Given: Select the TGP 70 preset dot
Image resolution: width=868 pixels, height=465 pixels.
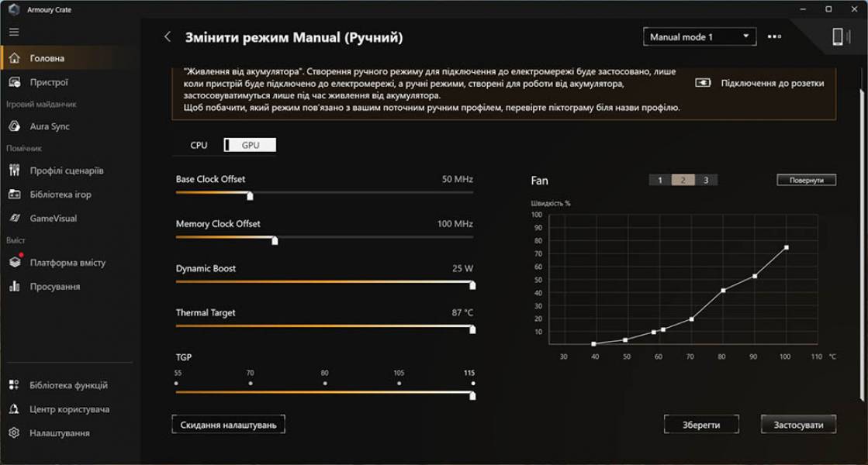Looking at the screenshot, I should click(x=251, y=383).
